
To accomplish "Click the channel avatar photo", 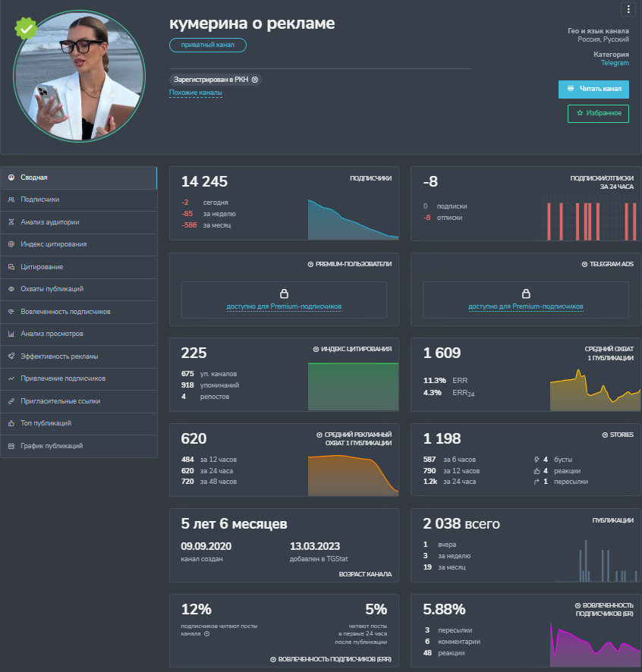I will (x=79, y=76).
